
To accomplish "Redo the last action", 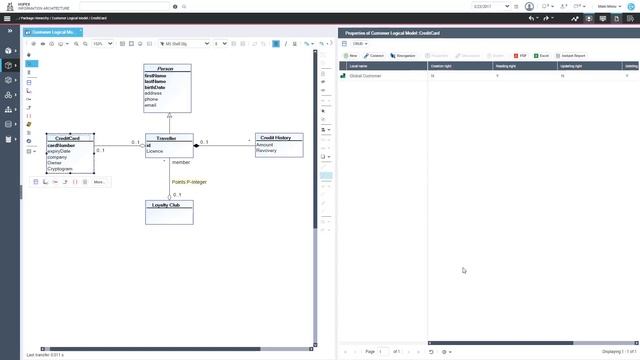I will point(546,18).
